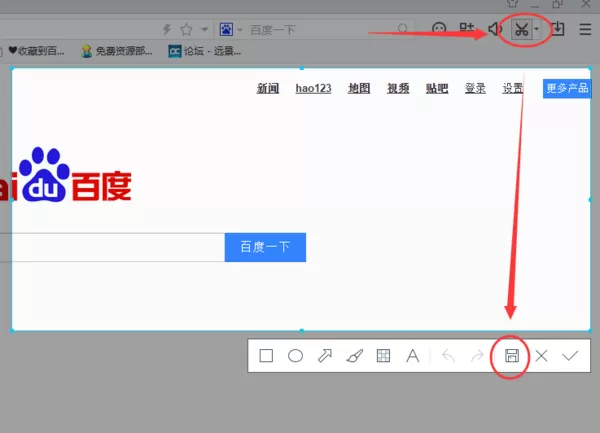This screenshot has height=433, width=600.
Task: Select the mosaic blur tool
Action: coord(383,356)
